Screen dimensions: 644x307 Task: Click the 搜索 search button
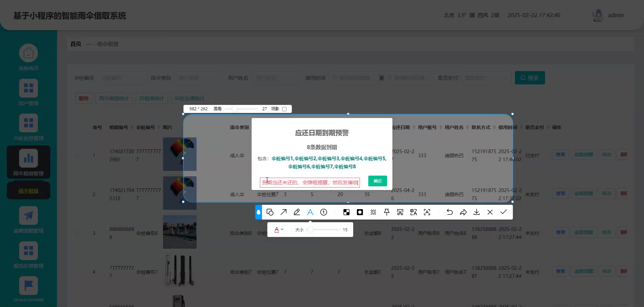pyautogui.click(x=530, y=78)
